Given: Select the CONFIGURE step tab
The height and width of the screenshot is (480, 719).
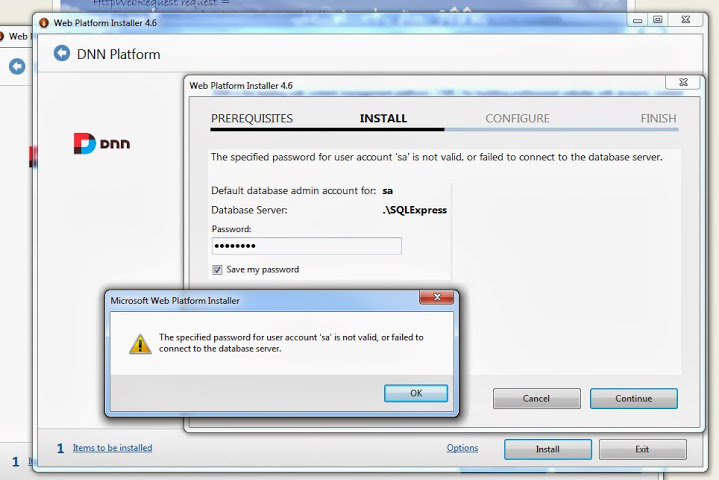Looking at the screenshot, I should [517, 119].
